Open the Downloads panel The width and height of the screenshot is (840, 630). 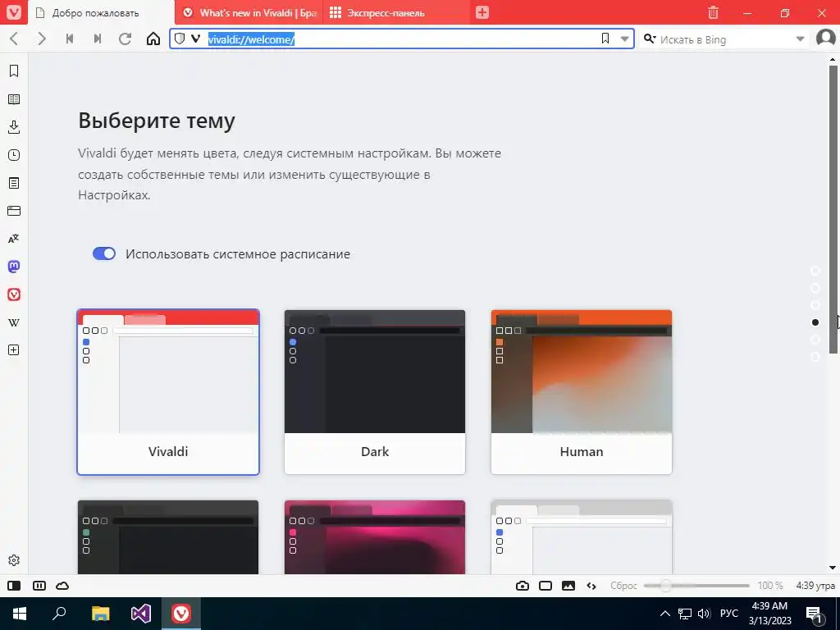point(14,127)
